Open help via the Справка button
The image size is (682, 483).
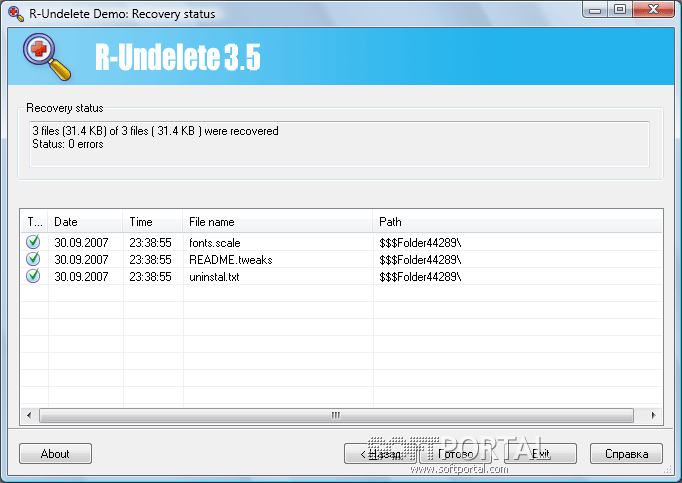[x=626, y=453]
